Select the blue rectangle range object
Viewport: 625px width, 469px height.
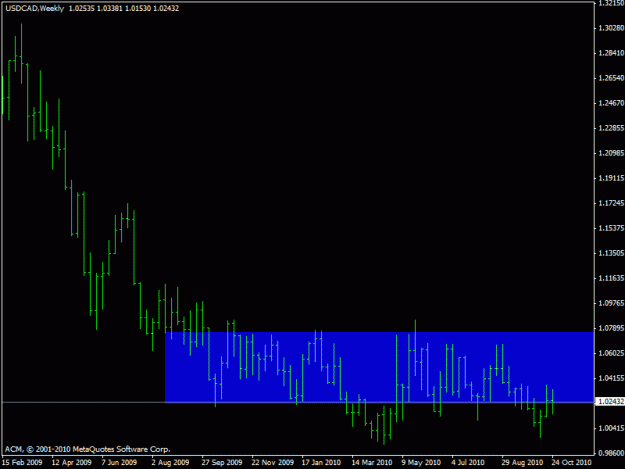pyautogui.click(x=379, y=367)
